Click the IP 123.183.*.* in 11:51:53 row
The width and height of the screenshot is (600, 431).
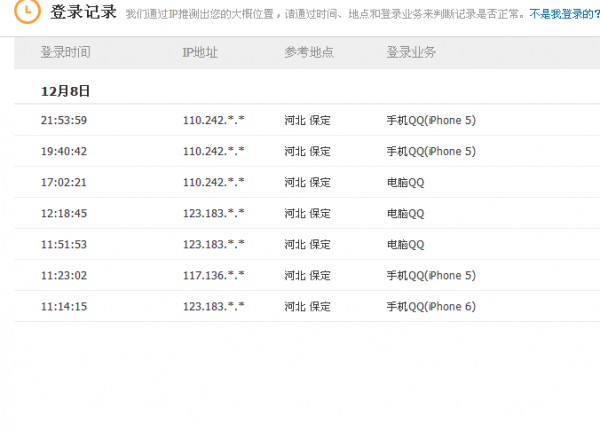[214, 244]
